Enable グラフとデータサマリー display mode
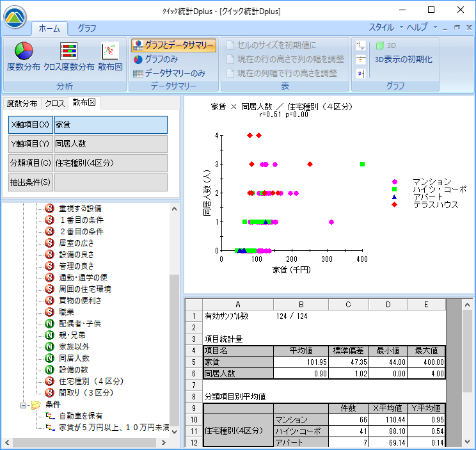This screenshot has height=450, width=476. [174, 45]
